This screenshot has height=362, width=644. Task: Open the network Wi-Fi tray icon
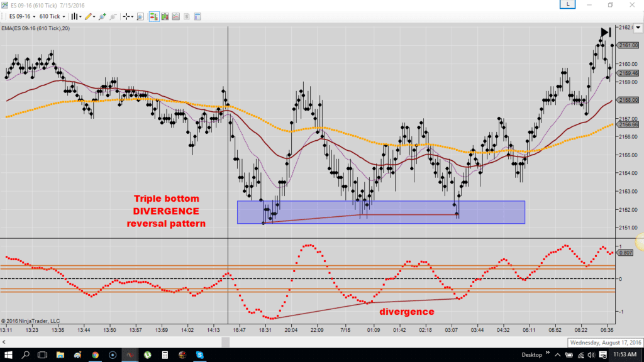click(x=580, y=354)
